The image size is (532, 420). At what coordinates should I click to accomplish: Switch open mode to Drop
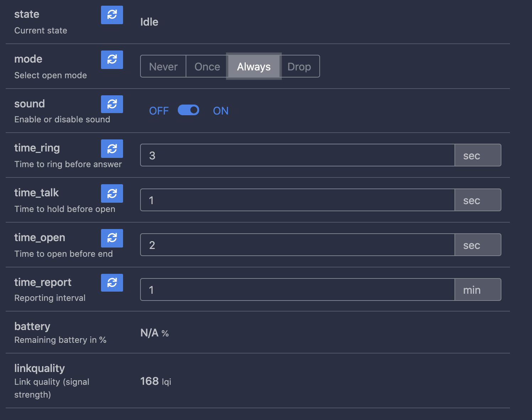(299, 67)
